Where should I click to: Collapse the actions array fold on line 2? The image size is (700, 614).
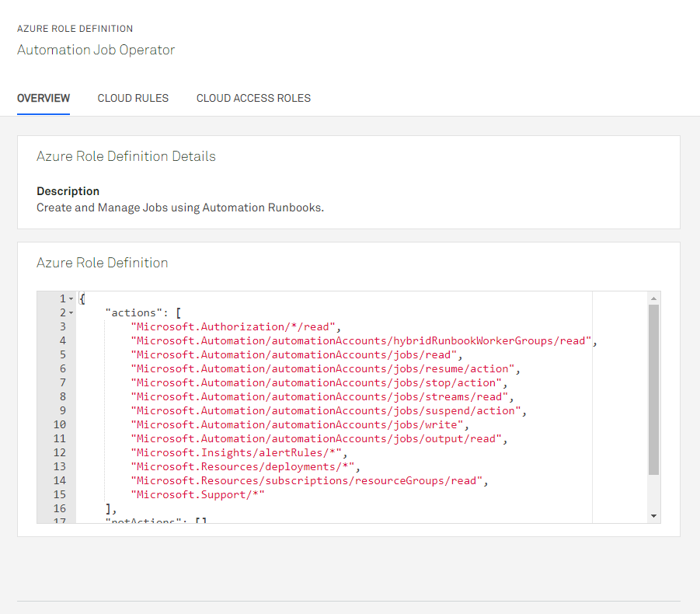coord(71,312)
